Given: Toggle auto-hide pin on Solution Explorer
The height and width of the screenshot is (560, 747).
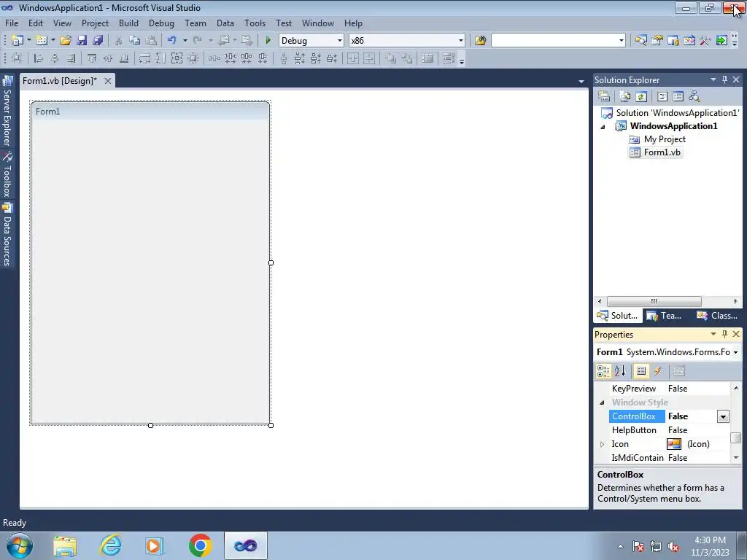Looking at the screenshot, I should [724, 79].
